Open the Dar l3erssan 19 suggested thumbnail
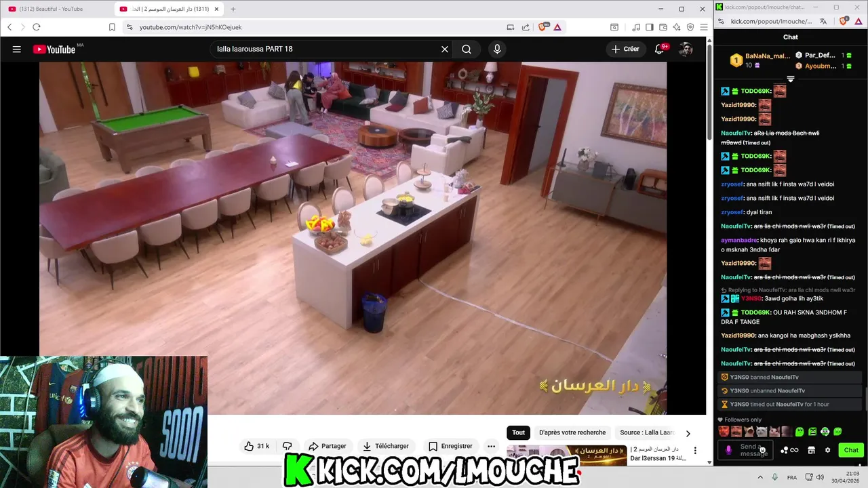868x488 pixels. point(567,455)
